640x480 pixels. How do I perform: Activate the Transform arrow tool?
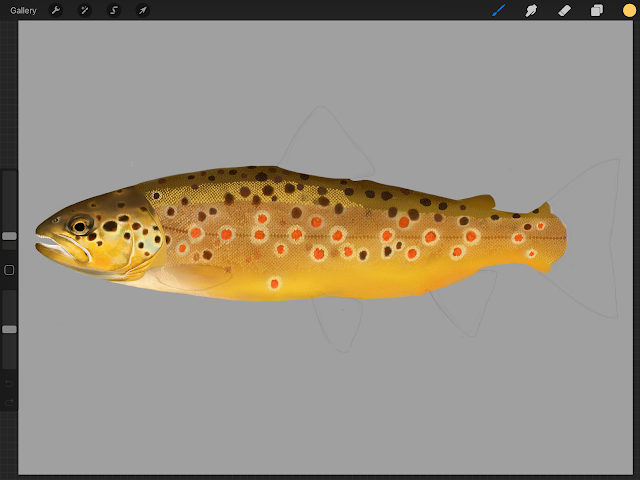(142, 10)
